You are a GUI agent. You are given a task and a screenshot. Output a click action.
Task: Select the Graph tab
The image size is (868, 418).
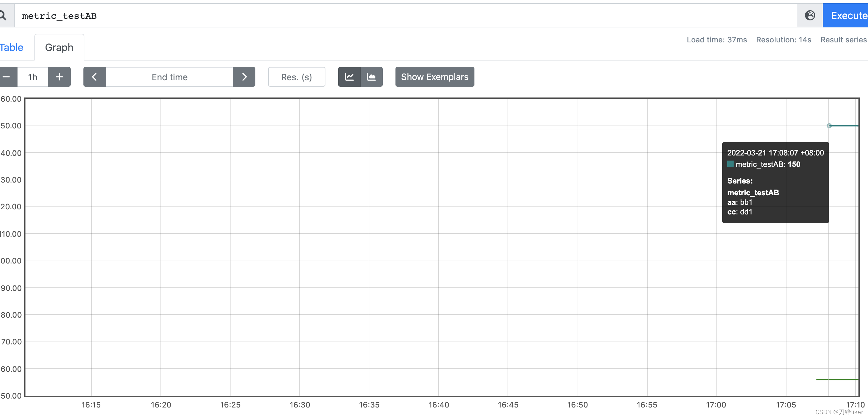point(59,47)
